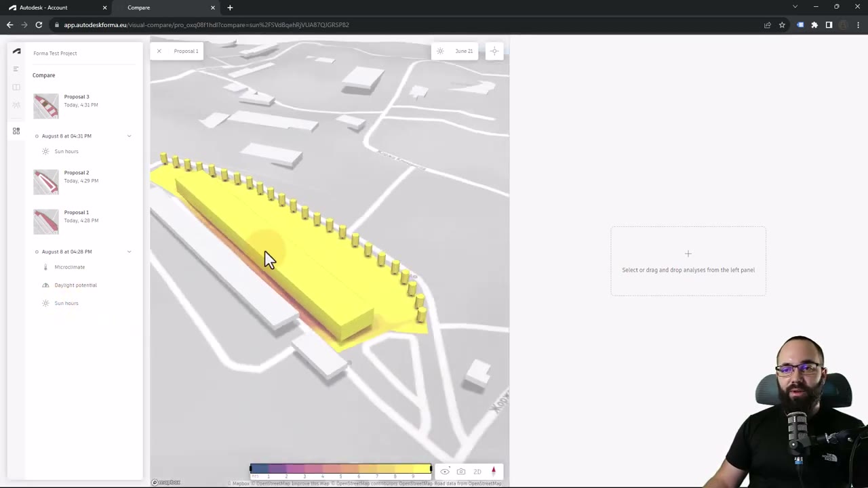Open the library book icon in left rail
The height and width of the screenshot is (488, 868).
(16, 87)
